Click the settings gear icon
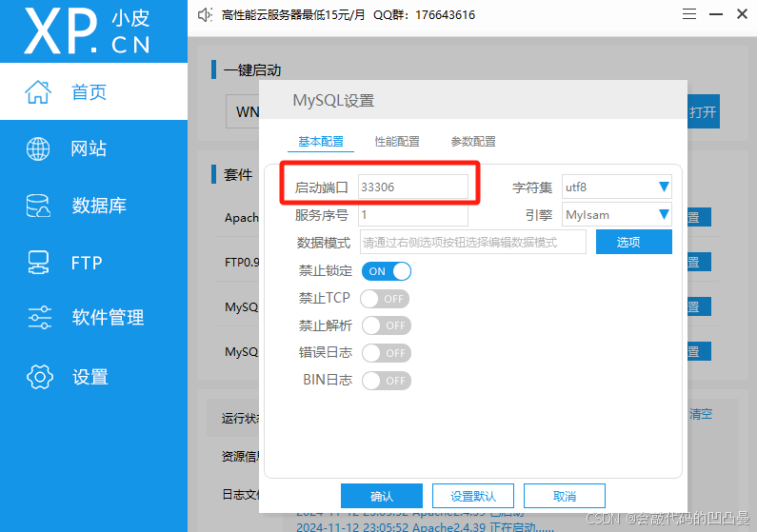 click(x=40, y=377)
